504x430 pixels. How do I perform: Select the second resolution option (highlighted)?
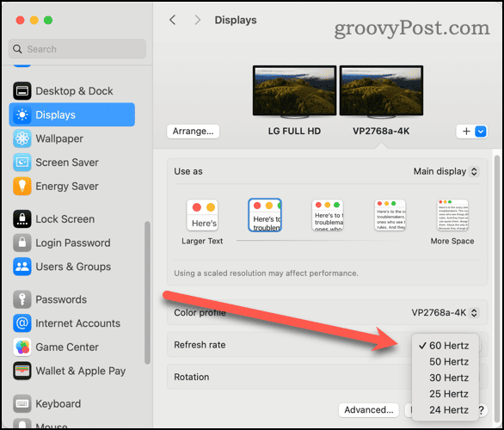[265, 215]
